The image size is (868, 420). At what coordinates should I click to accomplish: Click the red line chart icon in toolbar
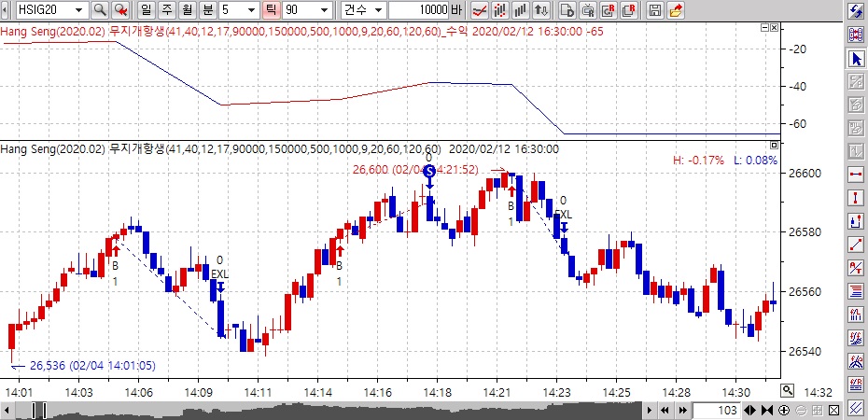[479, 10]
